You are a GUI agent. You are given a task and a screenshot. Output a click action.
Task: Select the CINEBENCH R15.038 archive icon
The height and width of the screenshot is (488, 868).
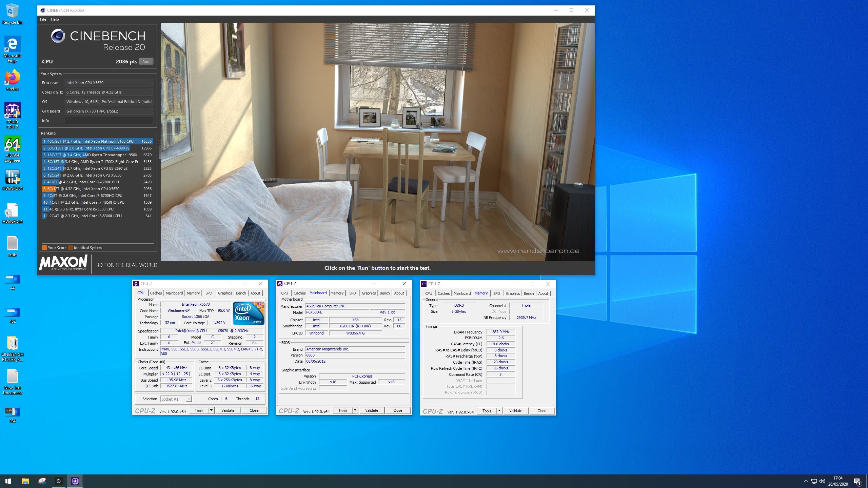[12, 349]
